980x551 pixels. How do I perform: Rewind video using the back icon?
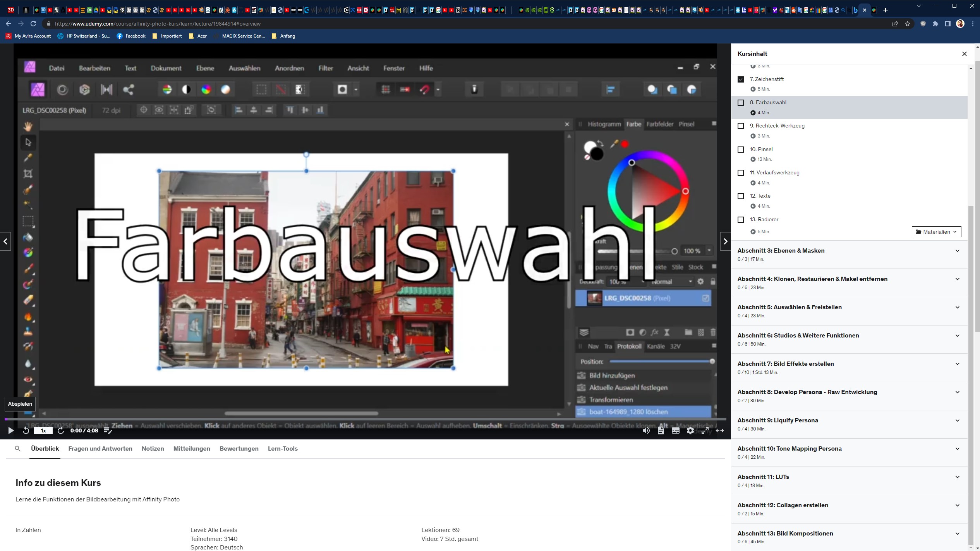click(26, 430)
